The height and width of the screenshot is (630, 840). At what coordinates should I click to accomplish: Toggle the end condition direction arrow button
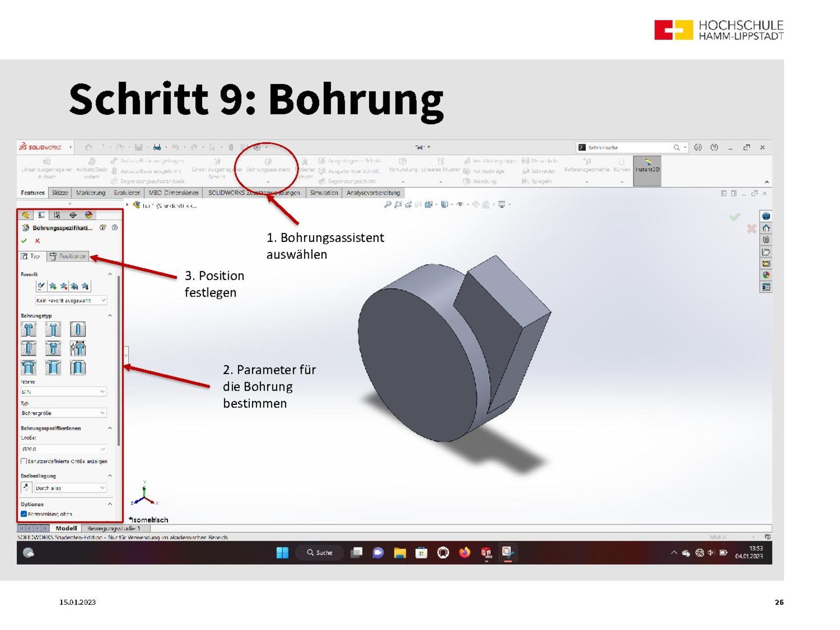pos(26,488)
